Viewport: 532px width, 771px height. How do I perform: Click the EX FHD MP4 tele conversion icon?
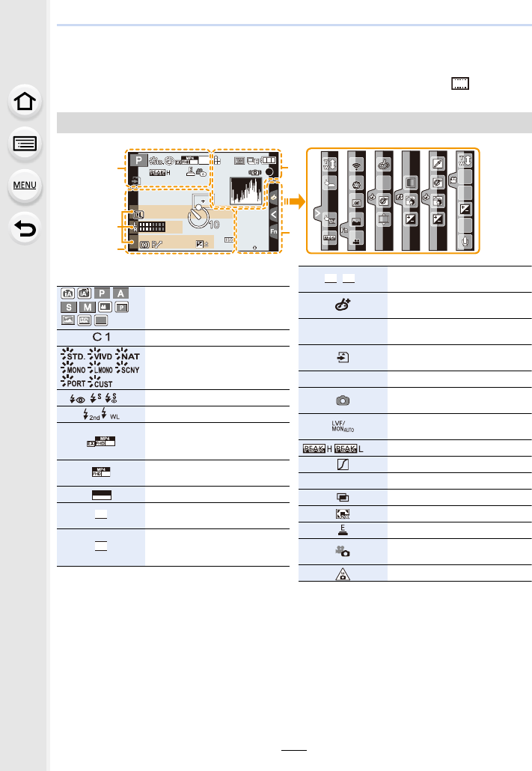click(x=101, y=442)
